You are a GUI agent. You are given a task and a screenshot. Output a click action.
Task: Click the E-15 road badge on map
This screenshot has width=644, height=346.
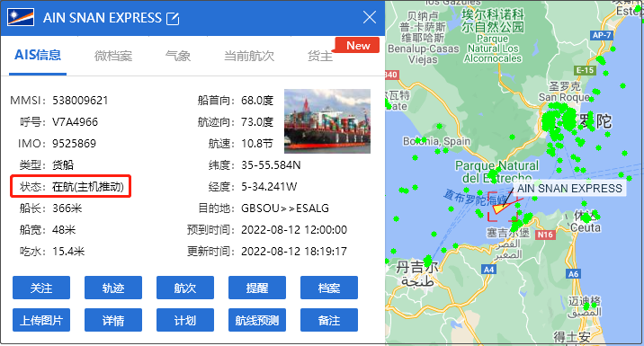tap(585, 70)
